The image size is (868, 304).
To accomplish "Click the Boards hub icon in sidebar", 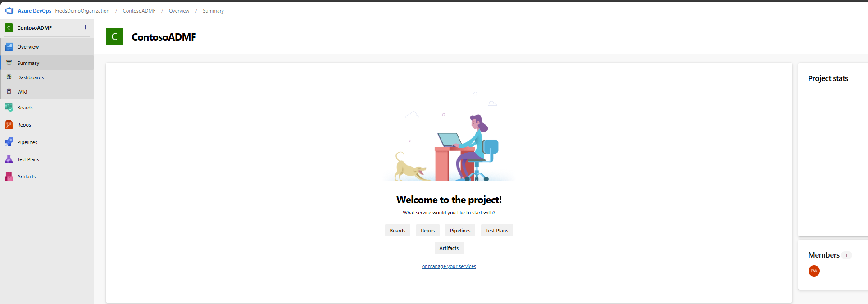I will coord(9,107).
